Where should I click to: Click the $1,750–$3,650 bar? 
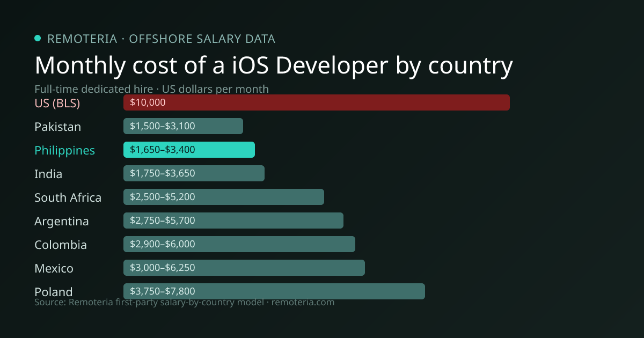(194, 173)
